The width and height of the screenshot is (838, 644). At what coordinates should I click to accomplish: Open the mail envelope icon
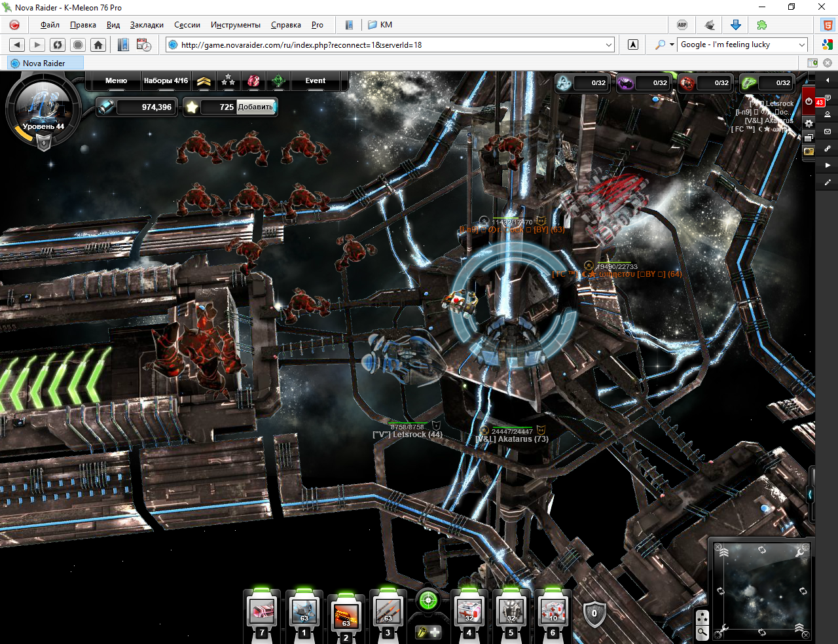pos(828,132)
